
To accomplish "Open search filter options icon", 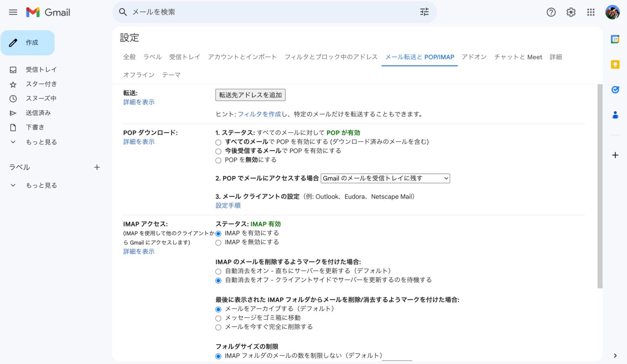I will pos(424,12).
